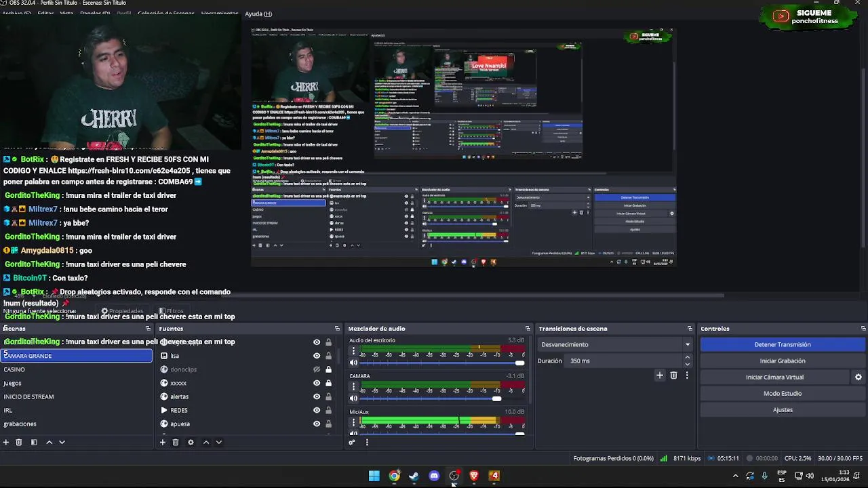Open Ajustes button in Controles
Image resolution: width=868 pixels, height=488 pixels.
[783, 409]
